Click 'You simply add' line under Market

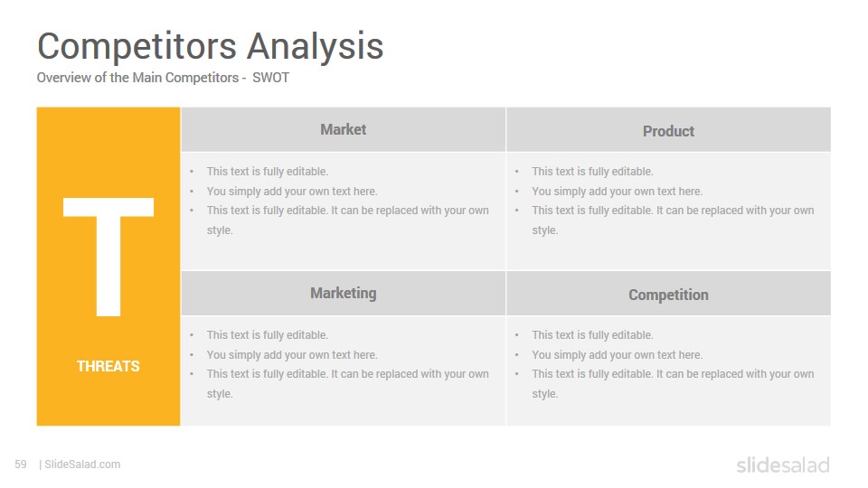(x=292, y=192)
